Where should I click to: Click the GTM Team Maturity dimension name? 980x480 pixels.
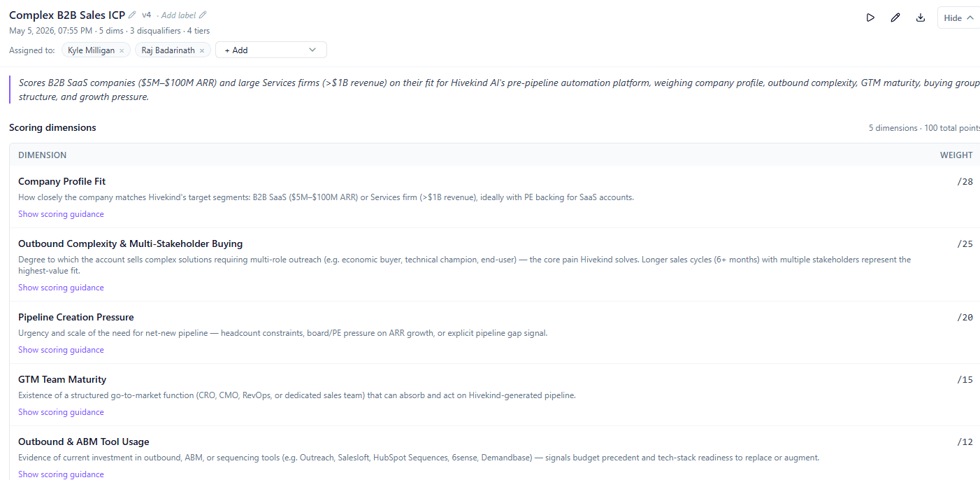coord(62,379)
